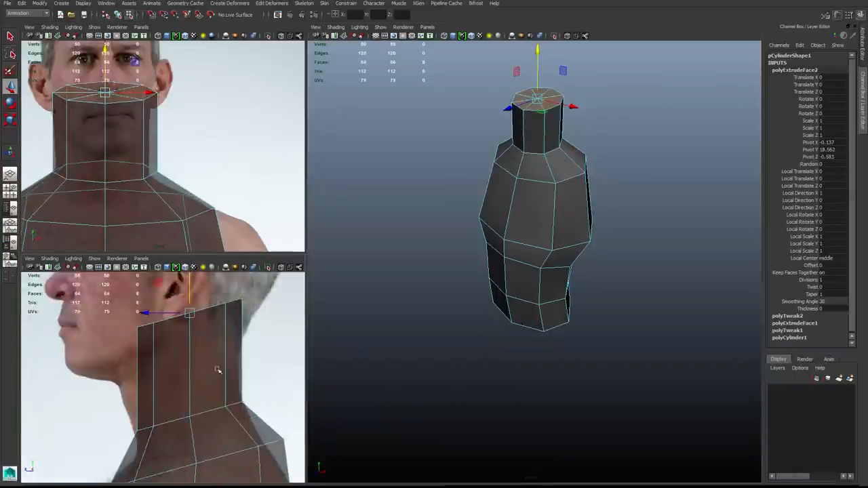Open the Create menu
This screenshot has width=868, height=488.
tap(61, 3)
